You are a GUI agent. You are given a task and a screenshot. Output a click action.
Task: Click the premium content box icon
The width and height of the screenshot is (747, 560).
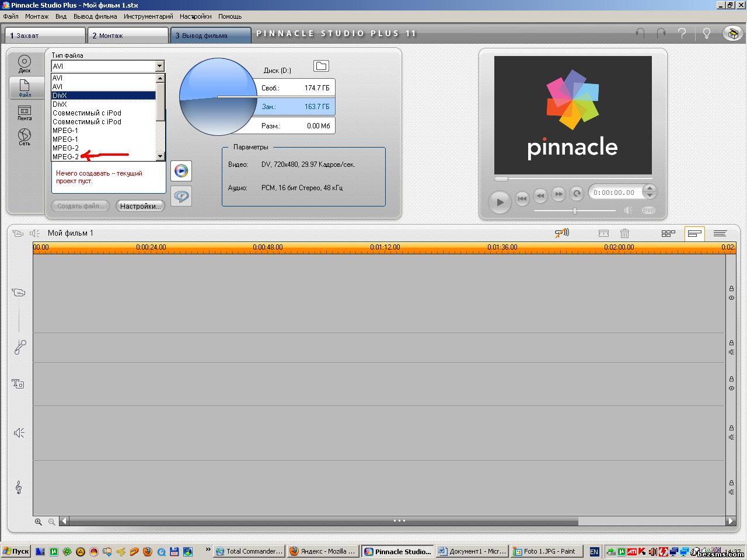pyautogui.click(x=733, y=33)
